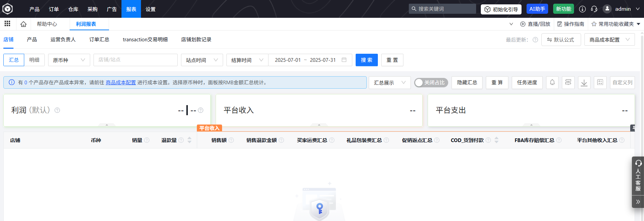Click the download export arrow icon
The height and width of the screenshot is (221, 644).
[584, 83]
